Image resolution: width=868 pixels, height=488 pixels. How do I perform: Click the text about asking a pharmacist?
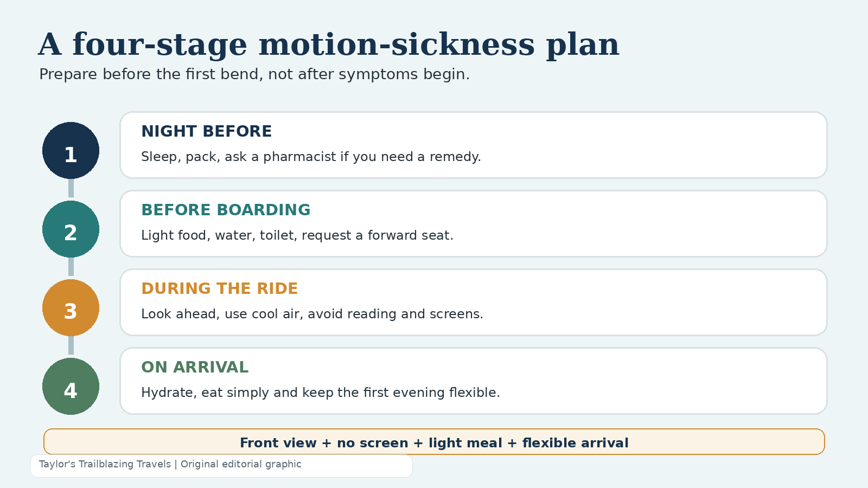[311, 157]
